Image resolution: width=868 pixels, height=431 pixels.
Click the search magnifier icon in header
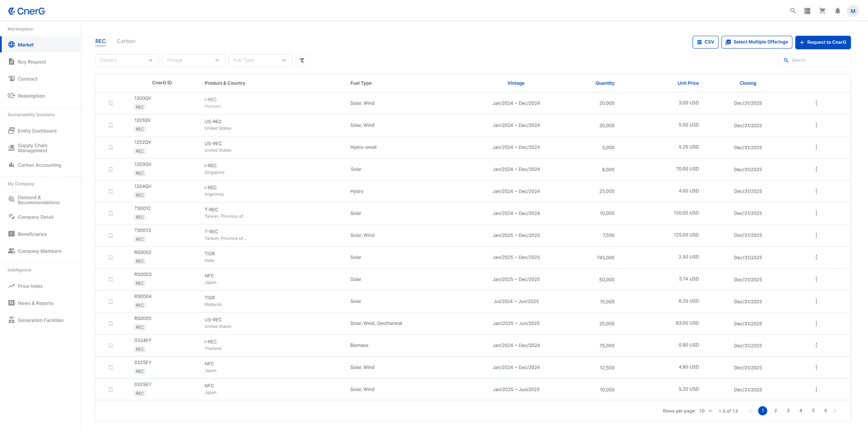click(x=793, y=11)
